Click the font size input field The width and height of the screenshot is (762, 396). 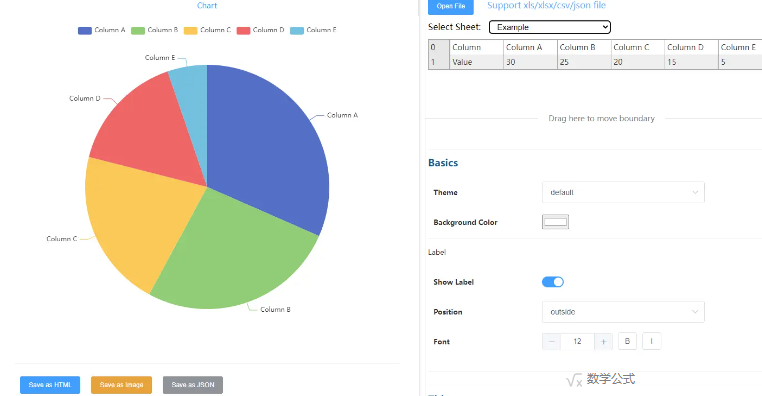pyautogui.click(x=577, y=342)
